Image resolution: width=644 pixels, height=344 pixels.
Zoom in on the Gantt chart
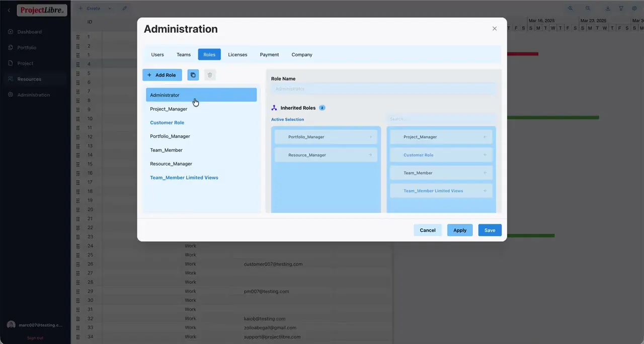coord(571,8)
